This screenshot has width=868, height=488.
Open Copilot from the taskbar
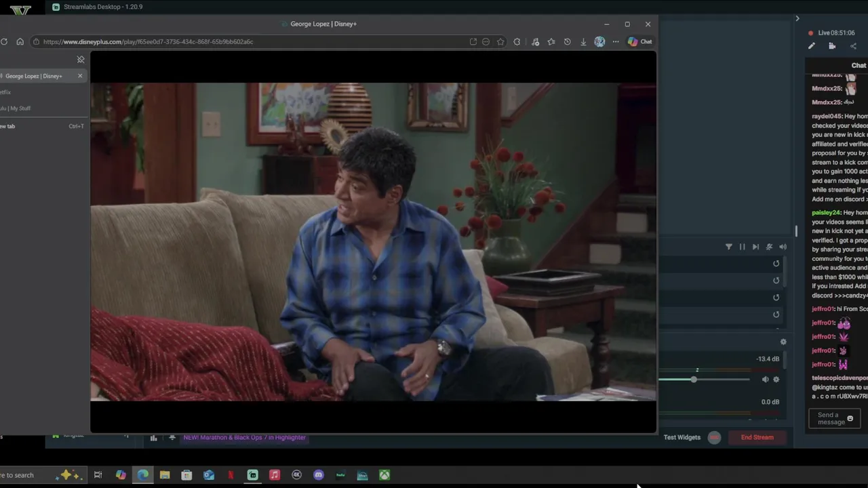(121, 475)
